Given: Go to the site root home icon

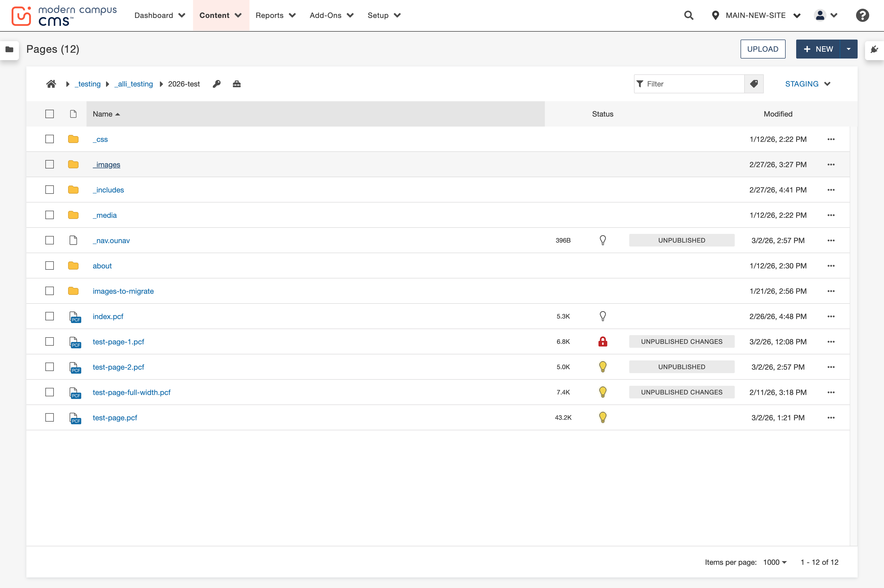Looking at the screenshot, I should tap(51, 84).
